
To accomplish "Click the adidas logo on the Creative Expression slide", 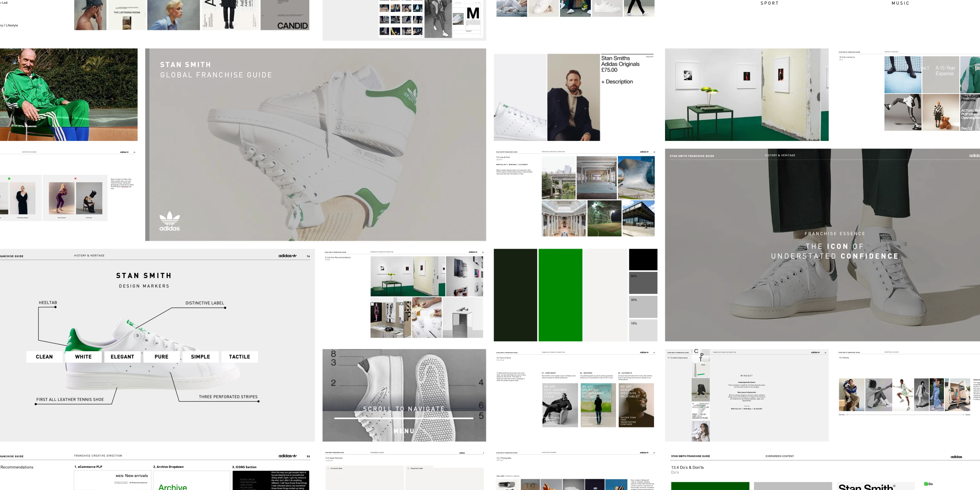I will pos(815,352).
